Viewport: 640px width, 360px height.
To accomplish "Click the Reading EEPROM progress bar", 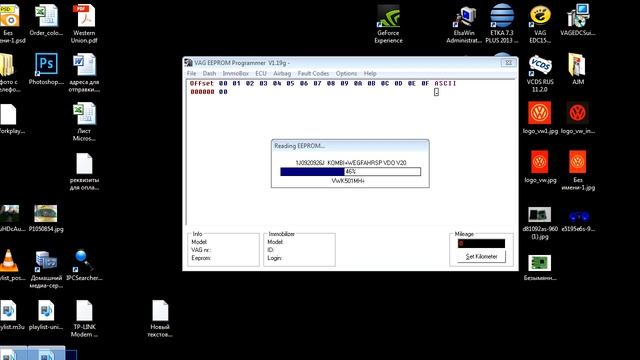I will pyautogui.click(x=350, y=171).
